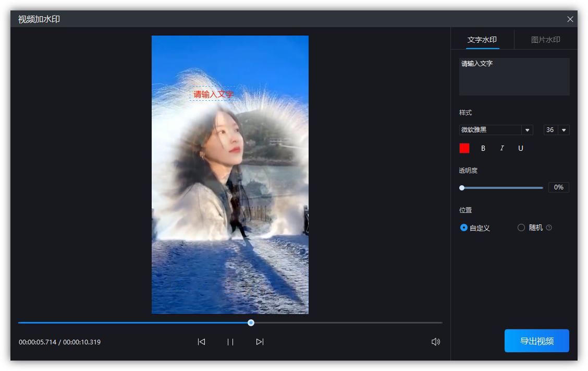
Task: Click the 导出视频 export button
Action: click(536, 340)
